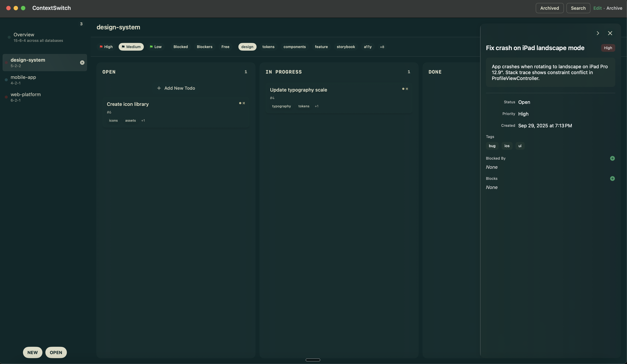Expand +1 tags on Create icon library
This screenshot has width=627, height=364.
click(143, 121)
